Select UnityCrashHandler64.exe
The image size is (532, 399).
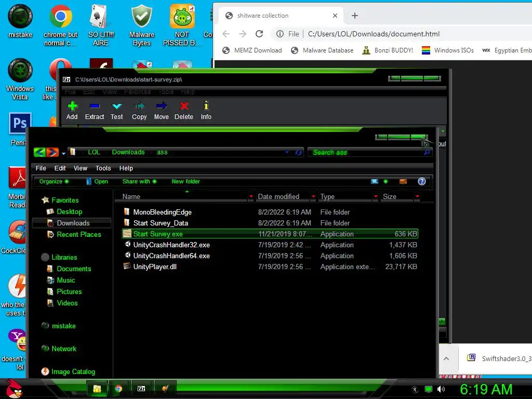click(270, 256)
